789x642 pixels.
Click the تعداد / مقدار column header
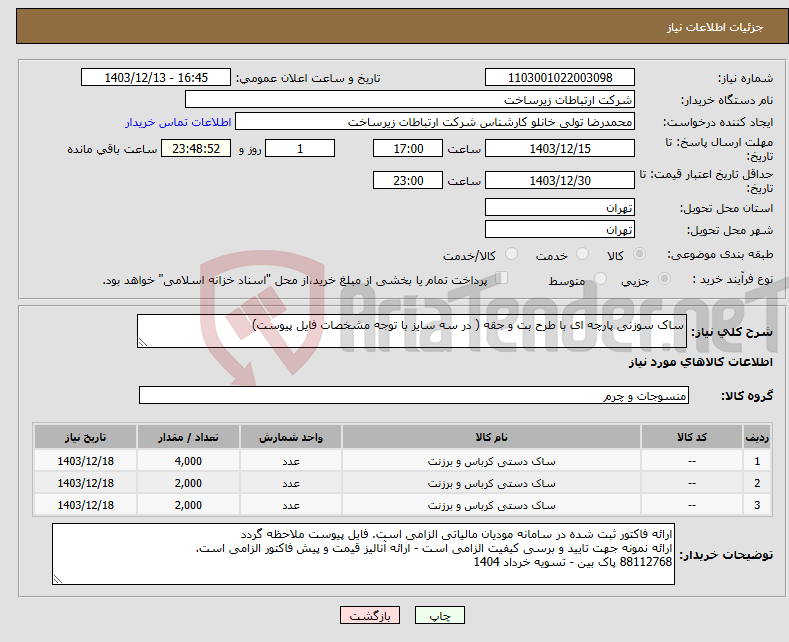[x=188, y=437]
